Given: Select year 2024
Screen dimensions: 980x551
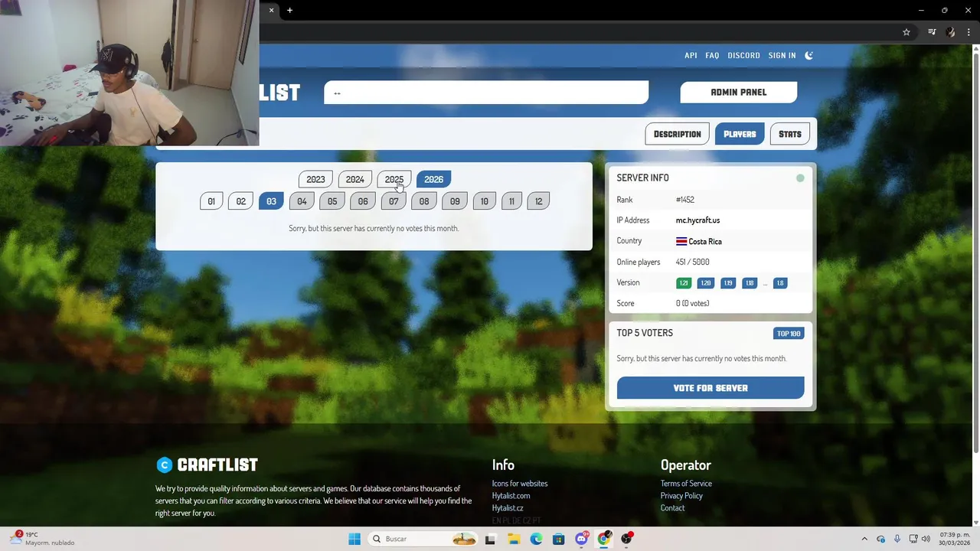Looking at the screenshot, I should [354, 179].
